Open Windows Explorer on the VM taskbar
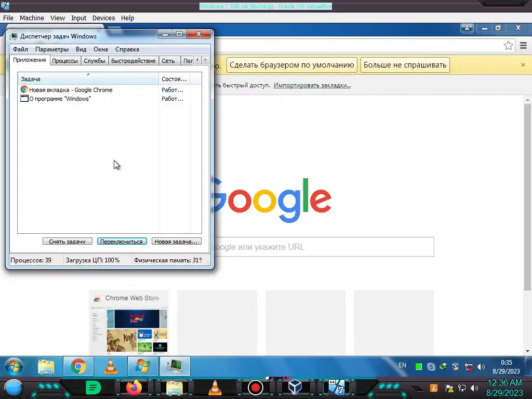 coord(46,366)
